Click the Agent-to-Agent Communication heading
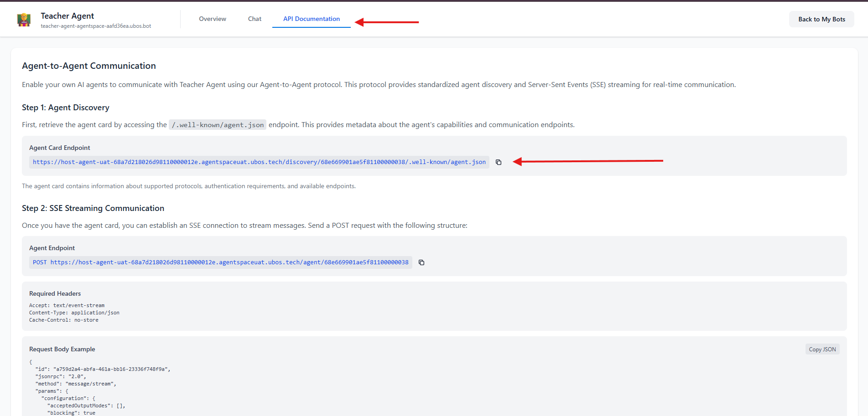Viewport: 868px width, 416px height. (x=88, y=66)
